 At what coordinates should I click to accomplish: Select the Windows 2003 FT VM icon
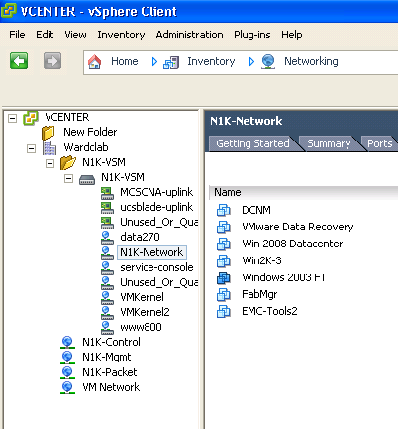[224, 278]
